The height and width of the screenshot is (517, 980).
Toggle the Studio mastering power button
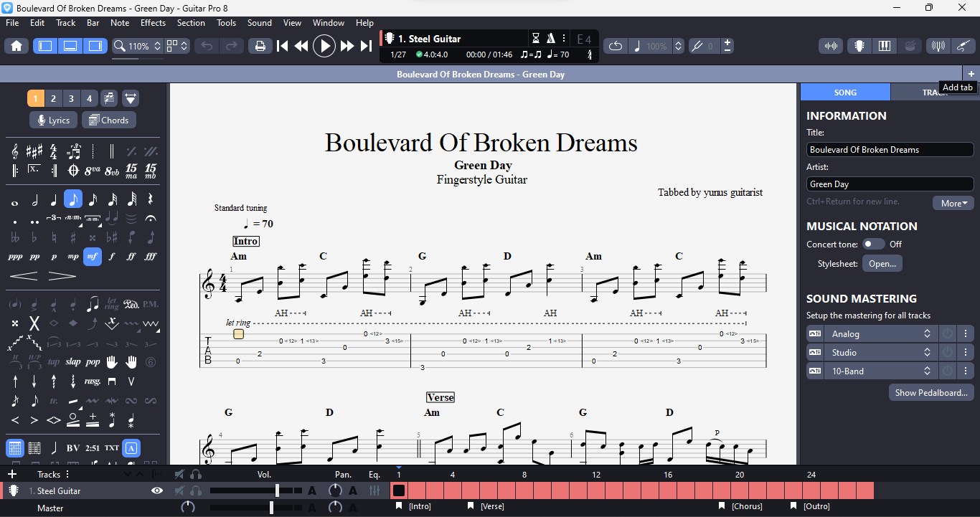(948, 352)
